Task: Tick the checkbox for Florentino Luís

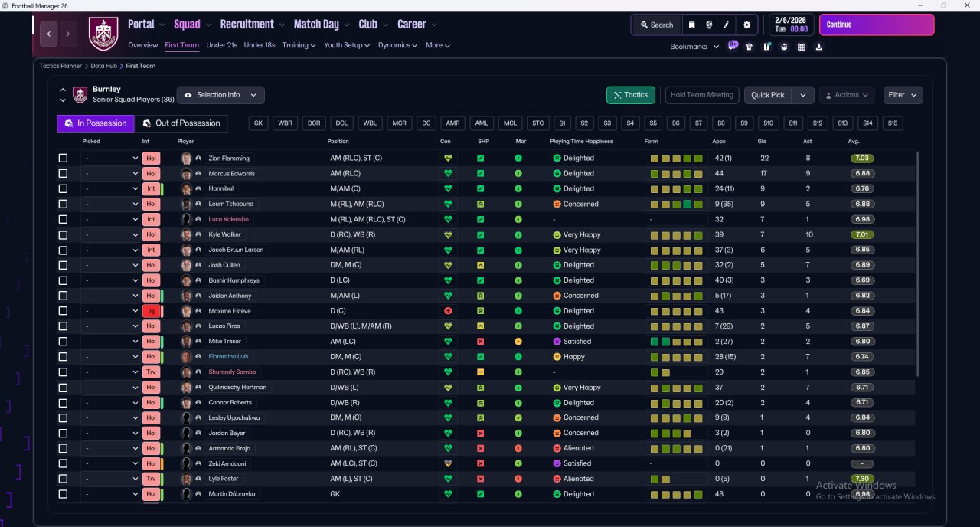Action: pyautogui.click(x=63, y=356)
